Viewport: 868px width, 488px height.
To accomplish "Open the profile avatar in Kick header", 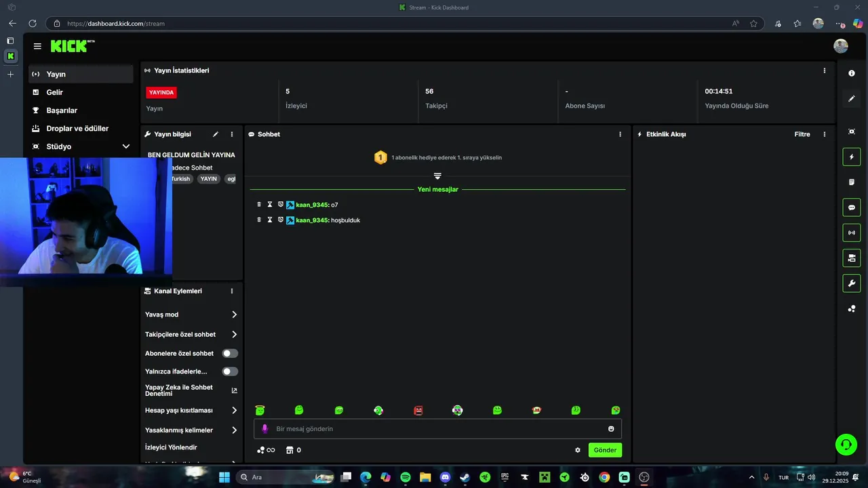I will coord(841,46).
